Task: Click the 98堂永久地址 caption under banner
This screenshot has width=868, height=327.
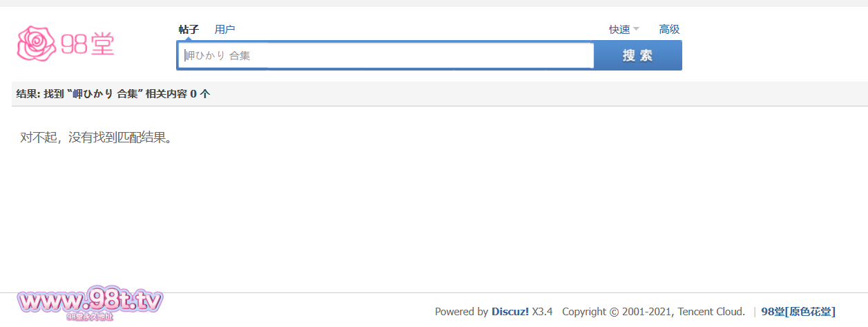Action: point(90,317)
